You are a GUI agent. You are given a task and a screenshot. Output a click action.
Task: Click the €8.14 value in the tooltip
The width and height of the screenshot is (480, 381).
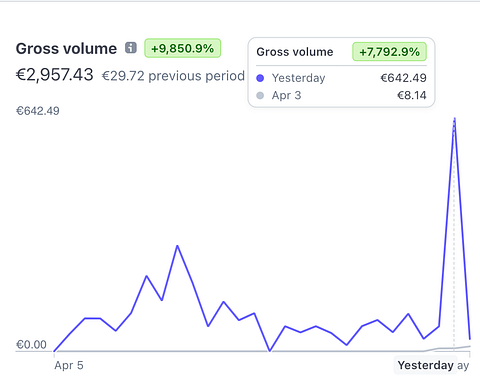click(x=412, y=96)
